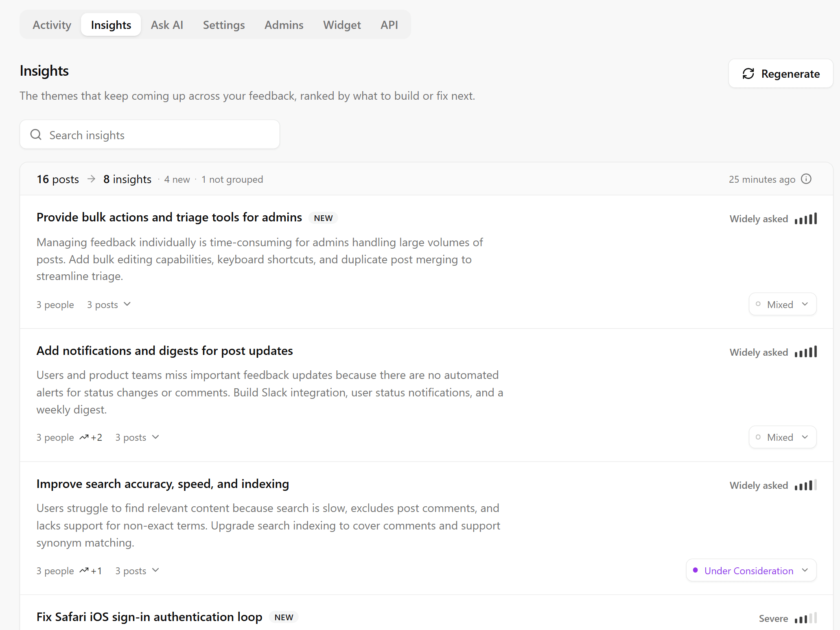Open the Under Consideration status dropdown

751,571
